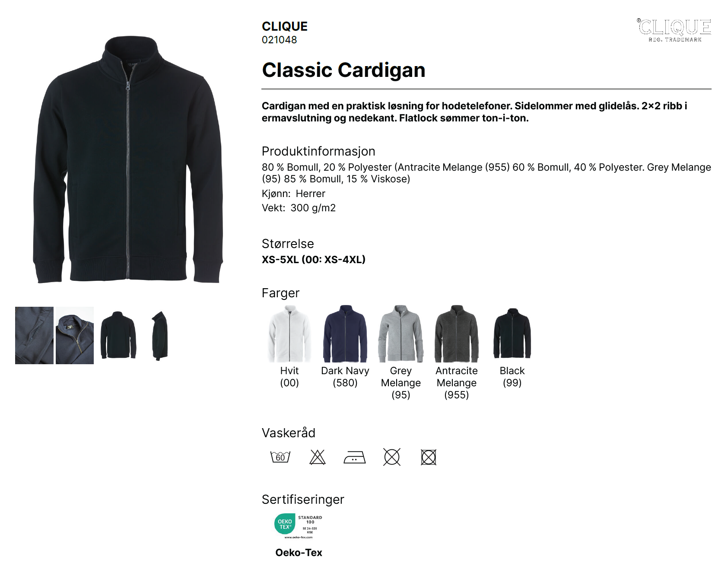This screenshot has height=569, width=728.
Task: Select the Dark Navy (580) color variant
Action: pyautogui.click(x=345, y=334)
